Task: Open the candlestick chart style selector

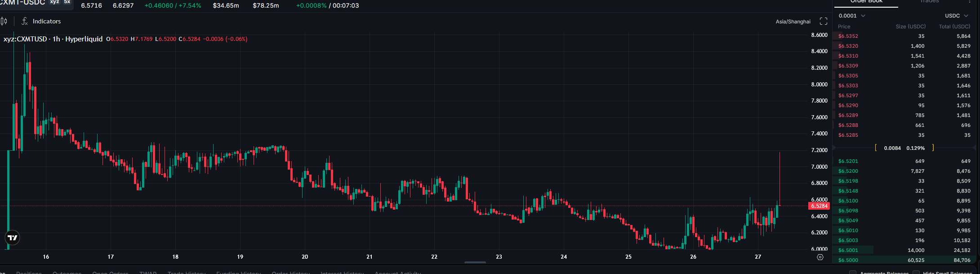Action: pos(4,21)
